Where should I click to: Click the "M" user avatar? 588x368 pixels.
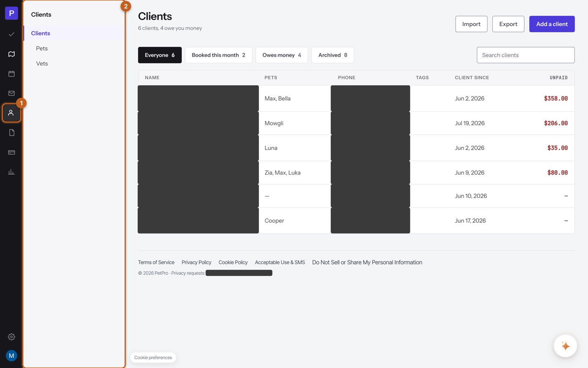11,356
